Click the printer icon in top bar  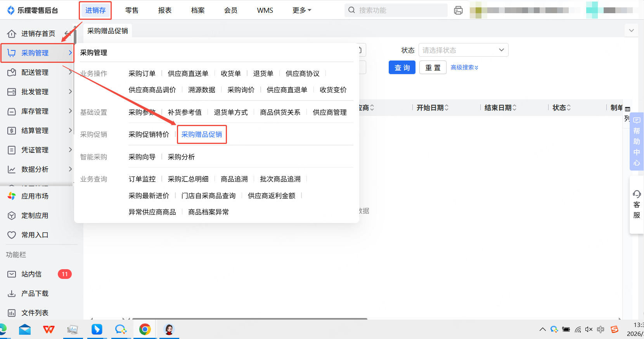458,10
